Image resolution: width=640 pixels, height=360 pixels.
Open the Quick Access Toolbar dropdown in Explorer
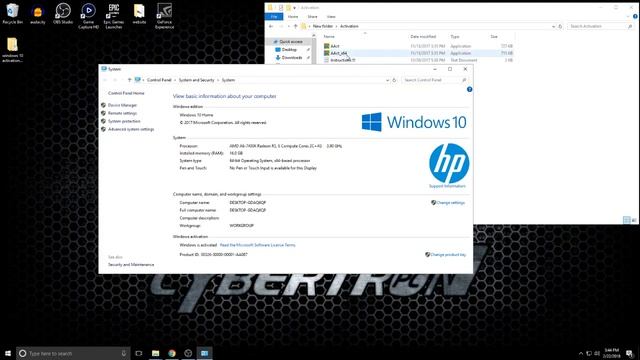point(294,8)
